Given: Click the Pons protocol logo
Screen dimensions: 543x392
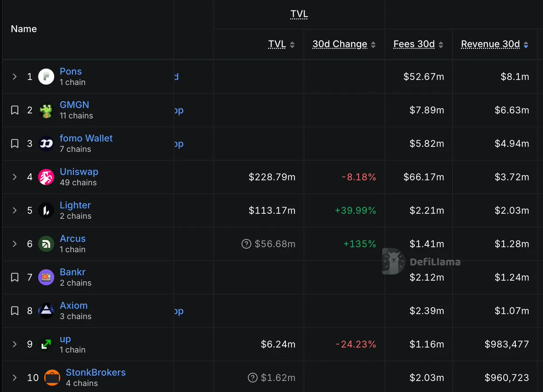Looking at the screenshot, I should [x=46, y=77].
